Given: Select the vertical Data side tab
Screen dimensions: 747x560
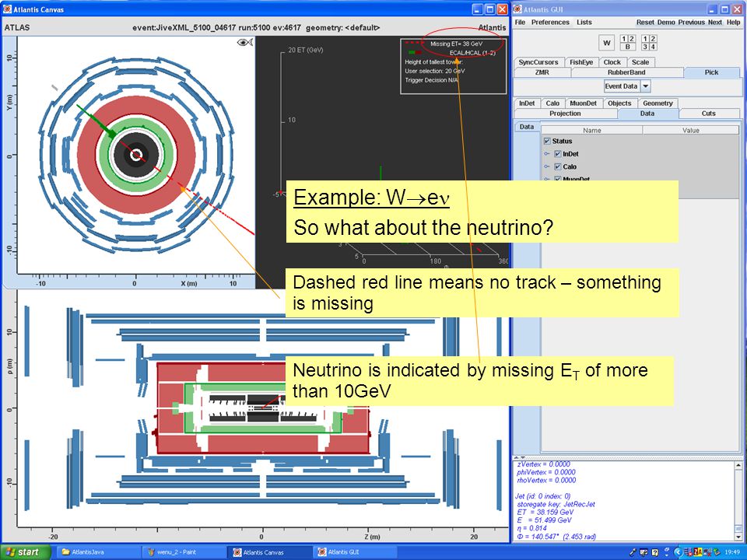Looking at the screenshot, I should point(527,127).
